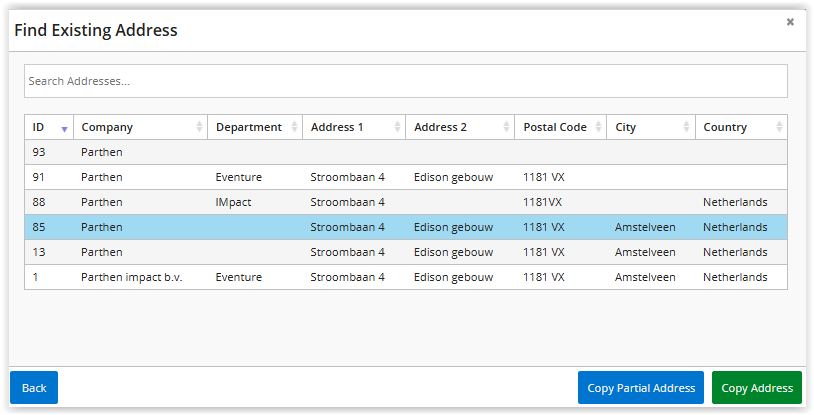Sort addresses by Department column
814x415 pixels.
[255, 127]
